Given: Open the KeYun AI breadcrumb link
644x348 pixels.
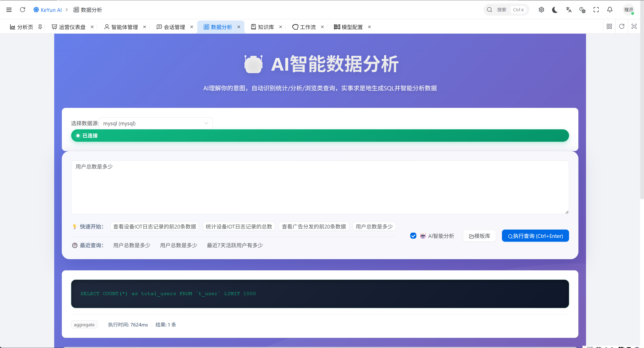Looking at the screenshot, I should [x=48, y=10].
